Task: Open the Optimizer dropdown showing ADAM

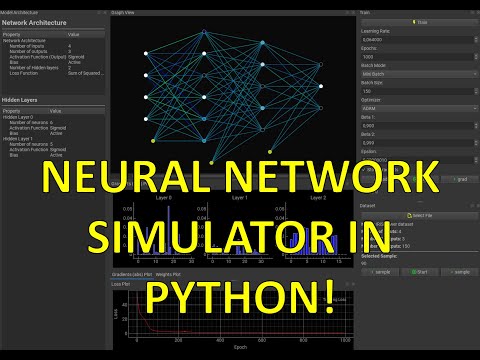Action: pos(420,108)
